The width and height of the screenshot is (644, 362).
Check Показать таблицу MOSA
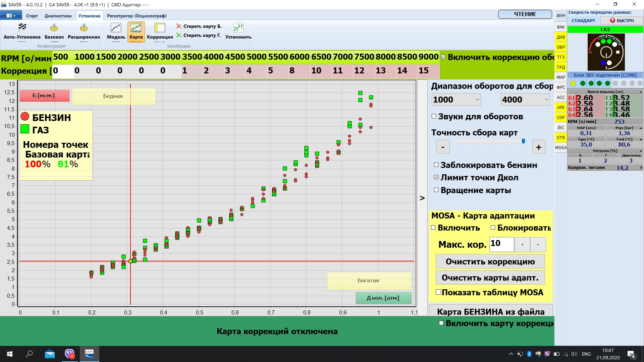click(438, 292)
